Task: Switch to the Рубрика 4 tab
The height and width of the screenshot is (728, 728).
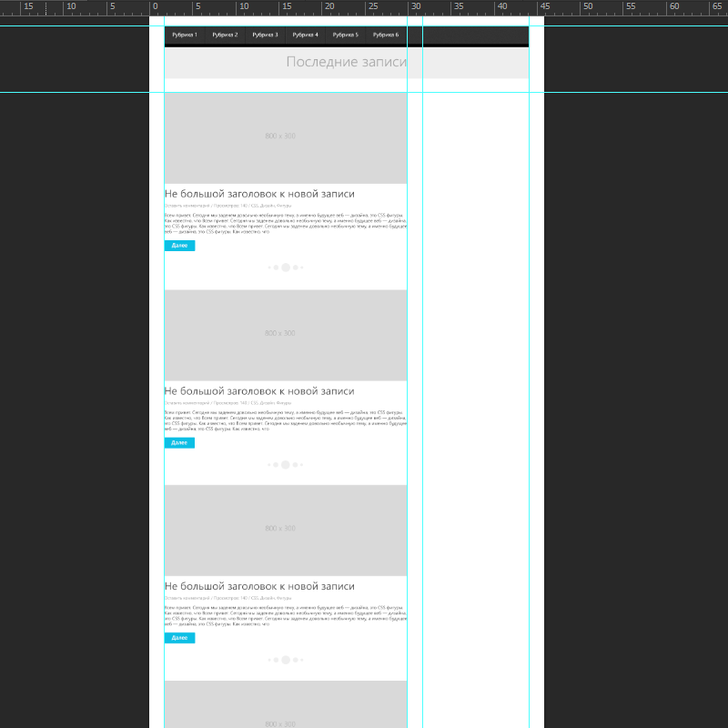Action: point(305,35)
